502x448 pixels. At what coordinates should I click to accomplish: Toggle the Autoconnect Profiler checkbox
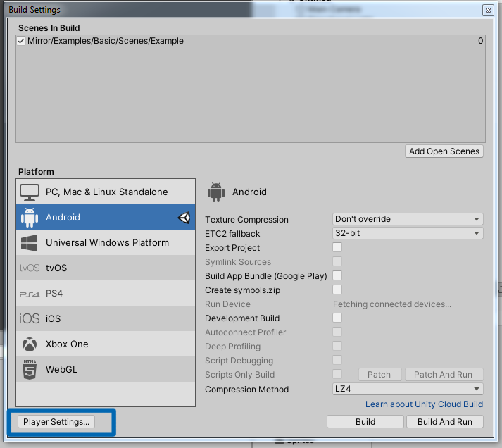click(x=337, y=332)
